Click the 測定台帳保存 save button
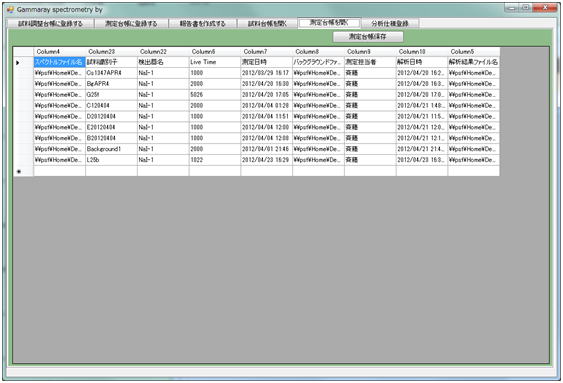 coord(368,37)
